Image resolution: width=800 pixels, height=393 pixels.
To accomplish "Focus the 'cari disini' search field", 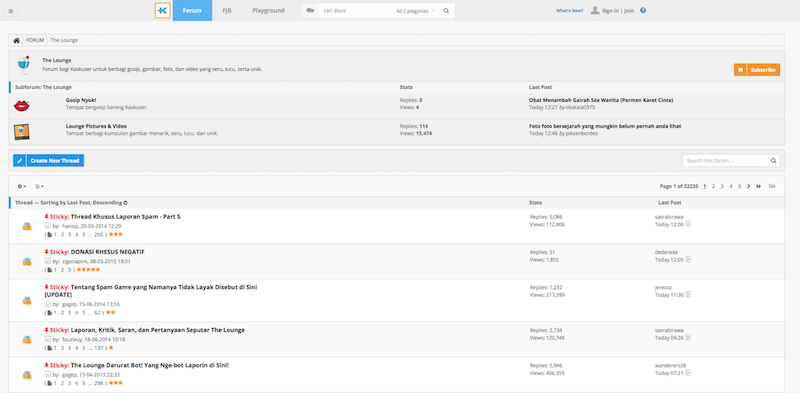I will click(x=355, y=11).
